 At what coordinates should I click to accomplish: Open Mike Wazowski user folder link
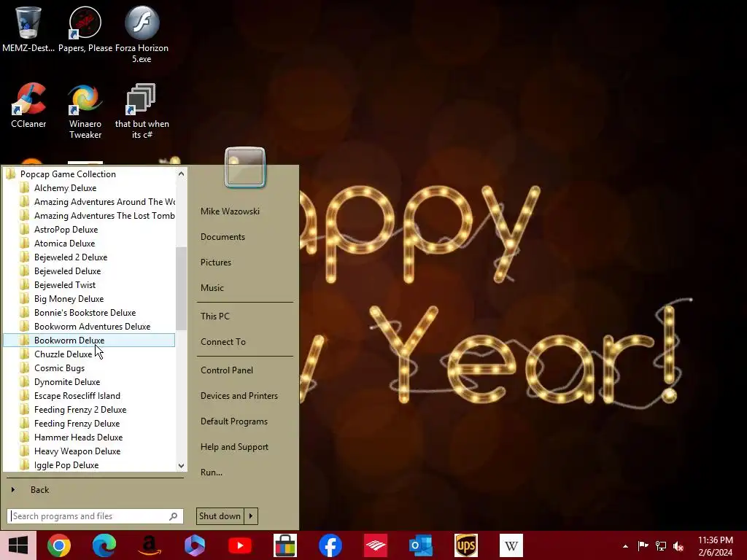230,211
